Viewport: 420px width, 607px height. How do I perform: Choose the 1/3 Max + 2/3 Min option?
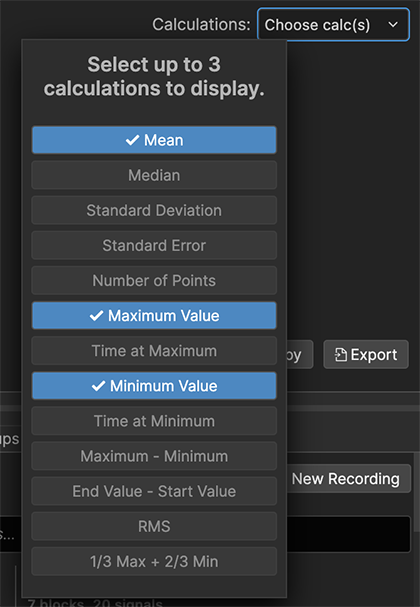[154, 561]
